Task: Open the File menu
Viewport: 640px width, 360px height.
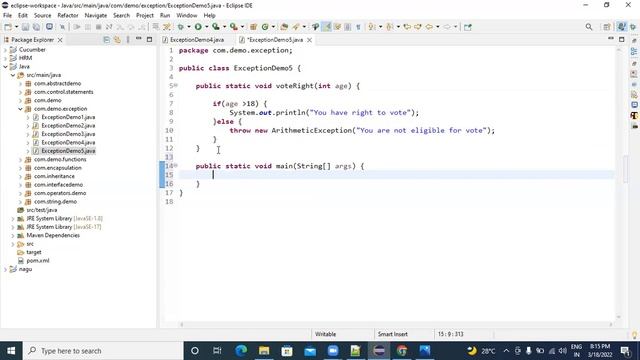Action: point(7,16)
